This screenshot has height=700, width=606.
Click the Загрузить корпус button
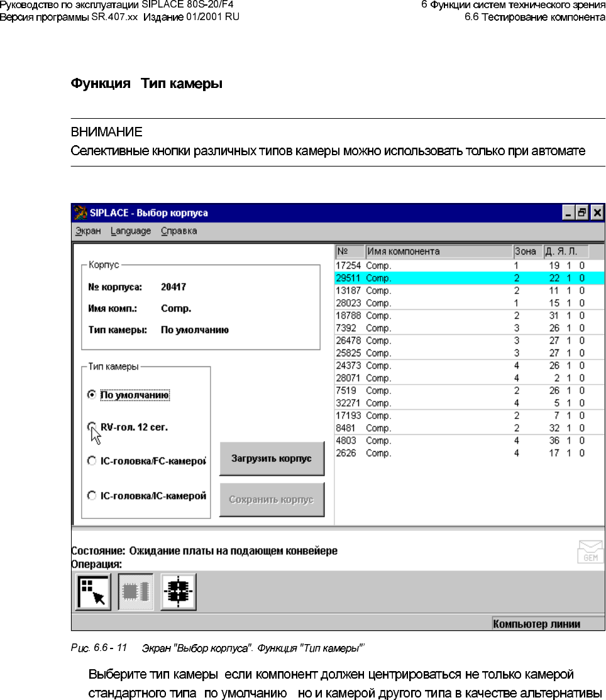pyautogui.click(x=272, y=459)
